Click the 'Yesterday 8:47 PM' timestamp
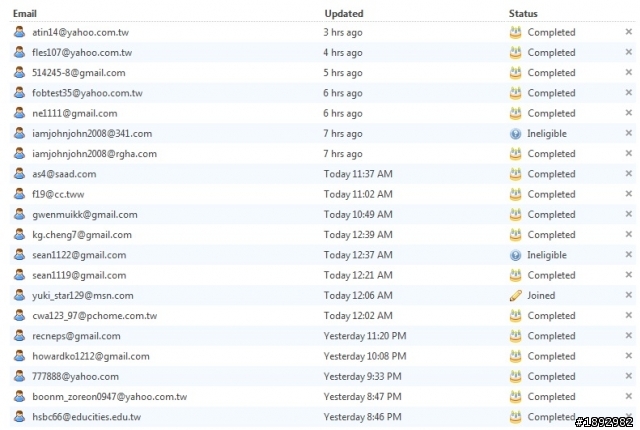 tap(362, 397)
